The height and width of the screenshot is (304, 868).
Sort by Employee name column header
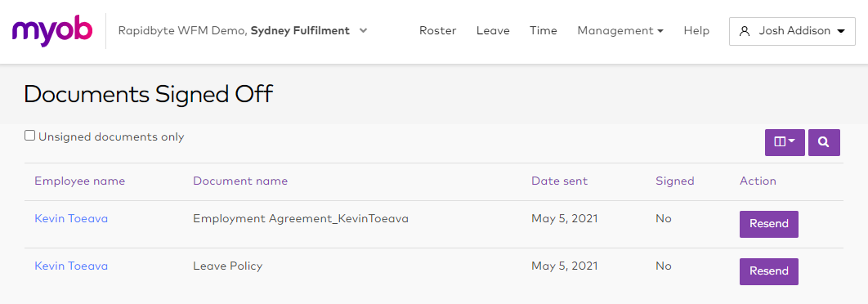80,181
